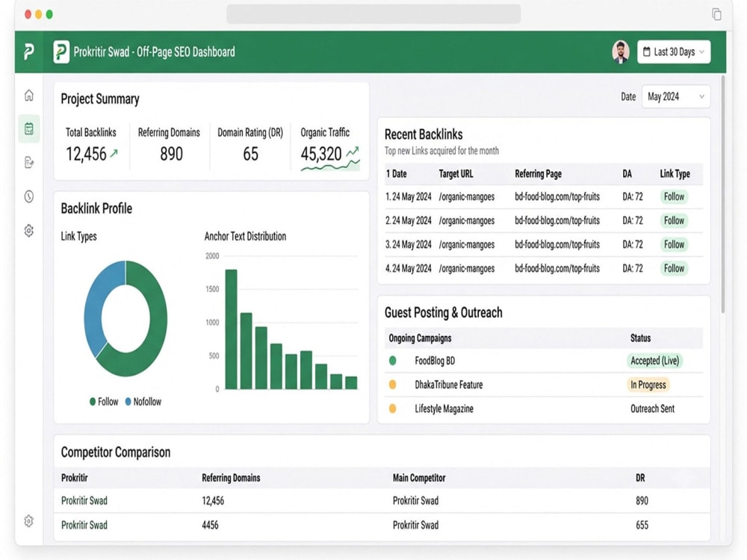Click the Status column header

tap(640, 338)
